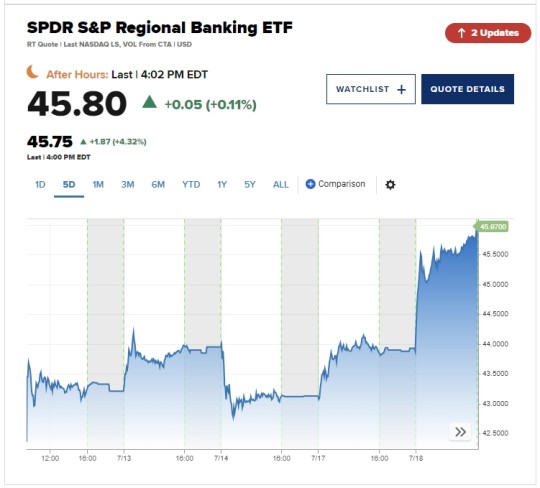
Task: Select the 1D time range tab
Action: coord(40,185)
